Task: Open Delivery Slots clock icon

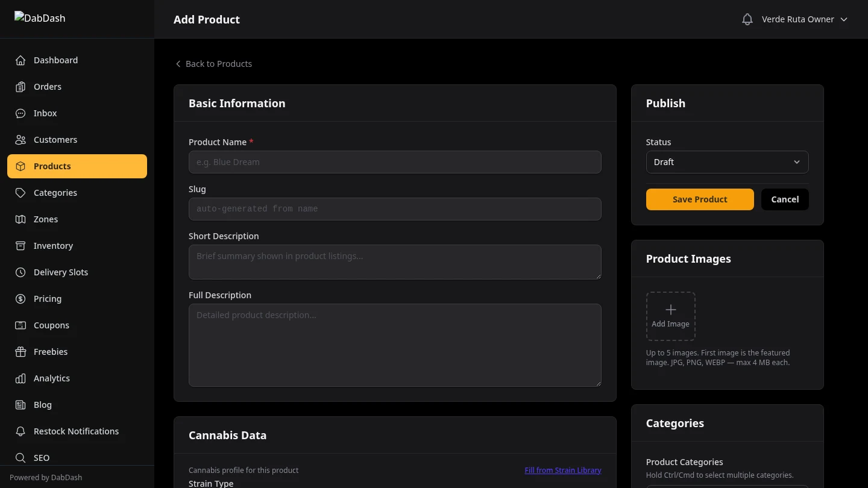Action: pos(20,272)
